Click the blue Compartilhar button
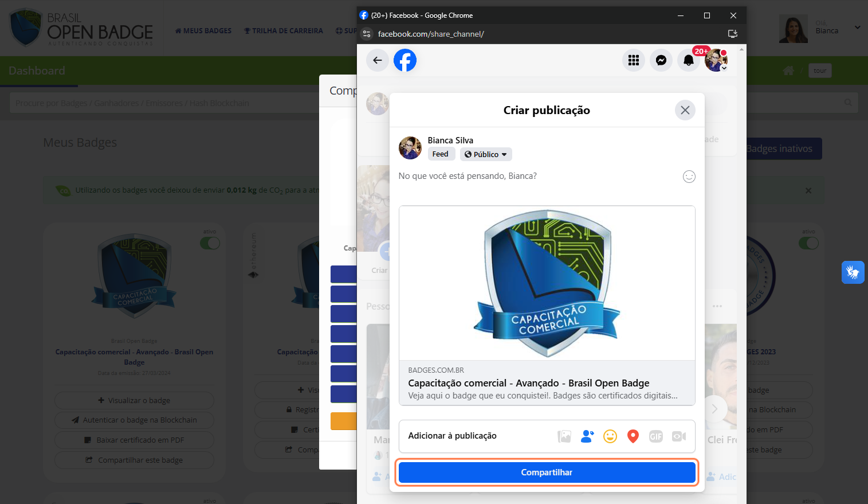 (547, 472)
